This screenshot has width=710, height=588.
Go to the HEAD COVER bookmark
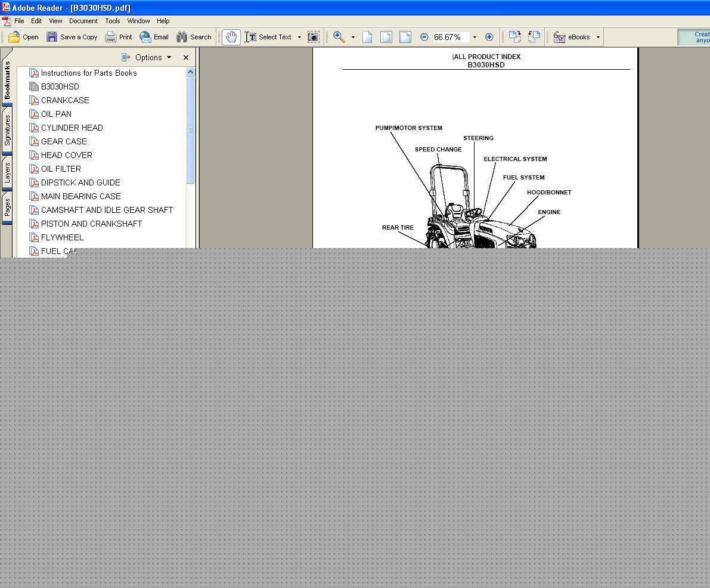click(67, 155)
